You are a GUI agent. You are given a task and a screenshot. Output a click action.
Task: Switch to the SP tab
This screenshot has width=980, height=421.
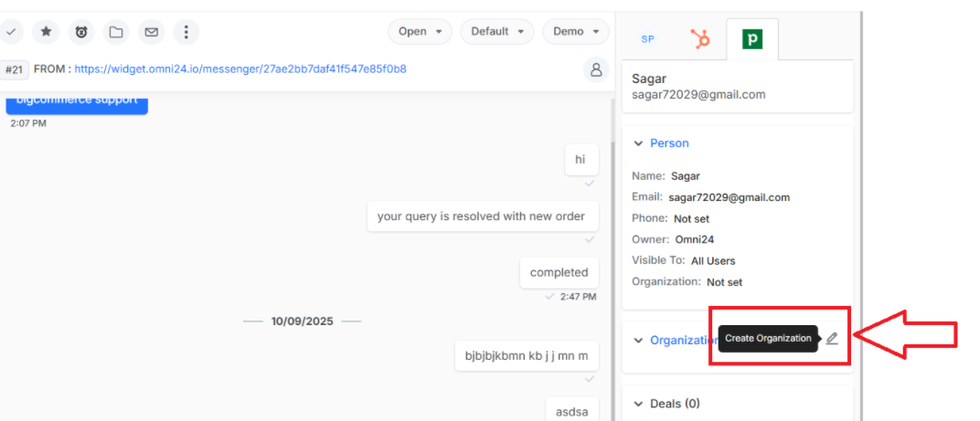[x=647, y=39]
